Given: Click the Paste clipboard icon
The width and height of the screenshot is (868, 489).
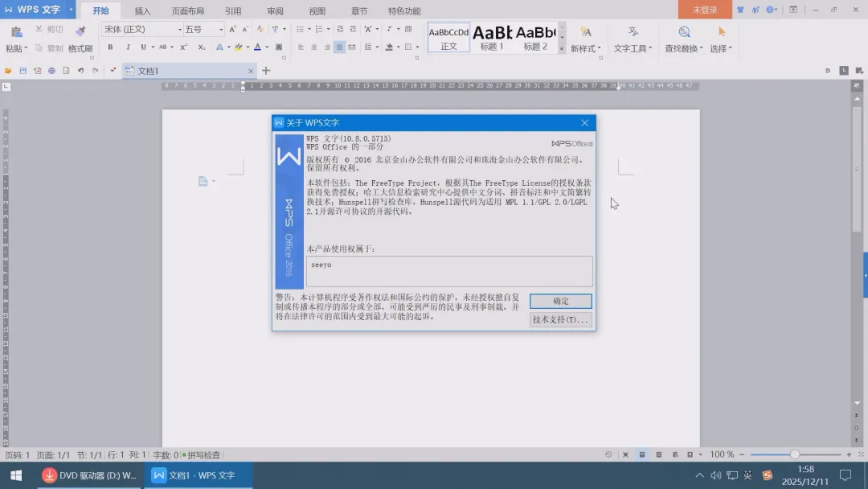Looking at the screenshot, I should (17, 31).
